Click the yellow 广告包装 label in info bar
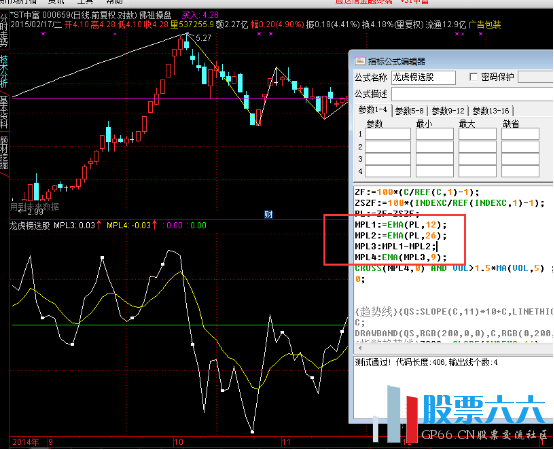554x450 pixels. click(484, 24)
